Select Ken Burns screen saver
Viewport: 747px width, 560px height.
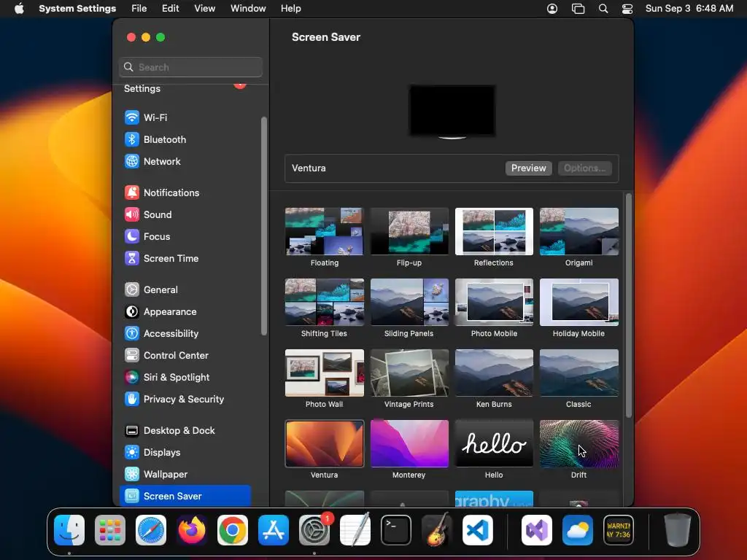click(x=494, y=373)
